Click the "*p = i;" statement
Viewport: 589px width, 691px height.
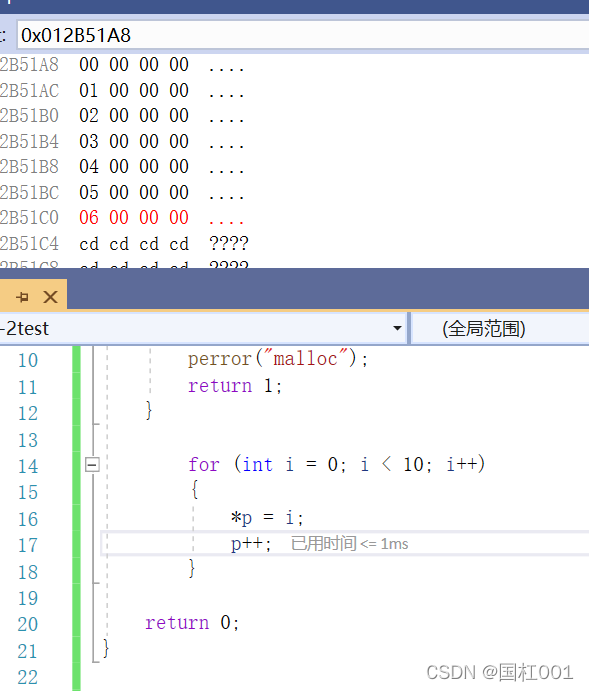pos(267,517)
